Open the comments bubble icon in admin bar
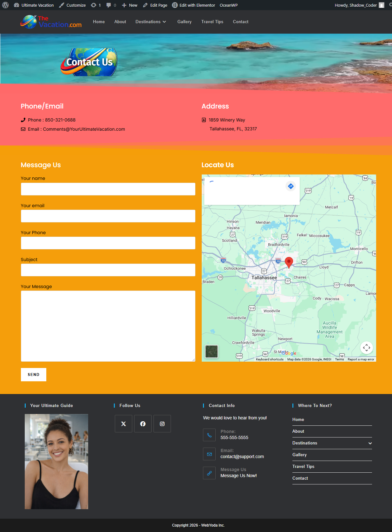The width and height of the screenshot is (392, 532). pos(109,5)
